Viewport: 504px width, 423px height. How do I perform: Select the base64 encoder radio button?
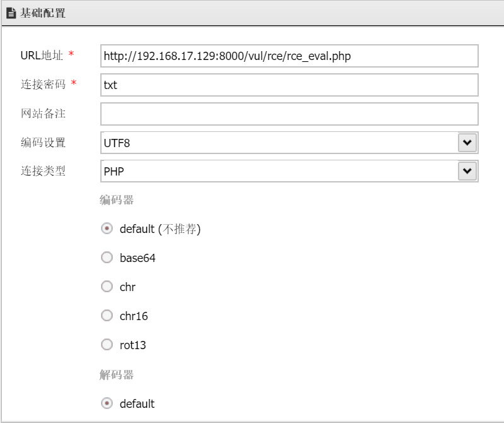click(x=107, y=258)
